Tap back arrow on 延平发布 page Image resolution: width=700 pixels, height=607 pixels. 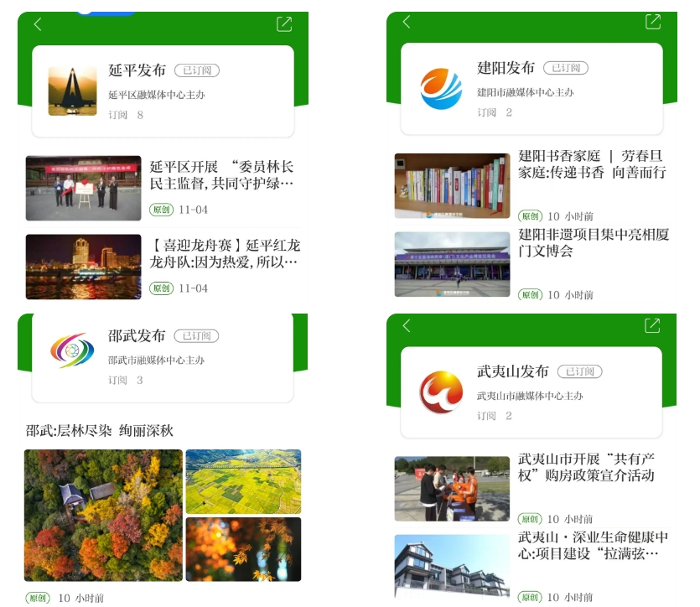click(x=37, y=24)
